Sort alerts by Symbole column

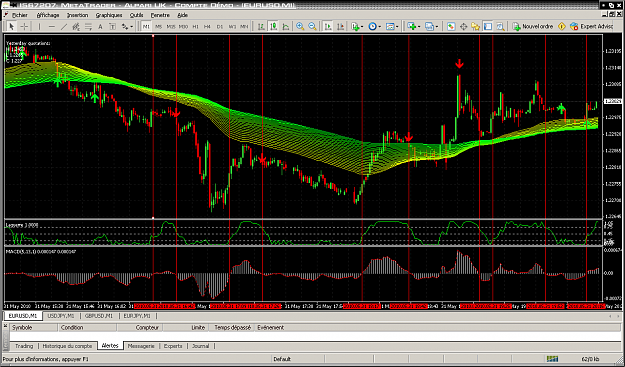33,328
